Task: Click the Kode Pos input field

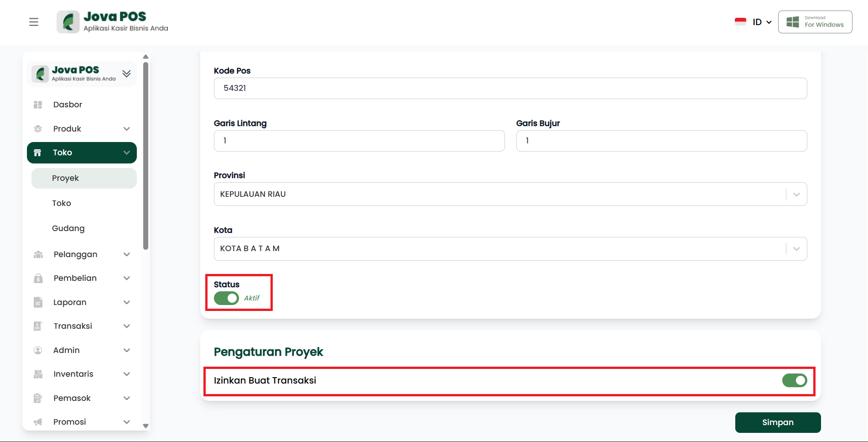Action: (x=510, y=88)
